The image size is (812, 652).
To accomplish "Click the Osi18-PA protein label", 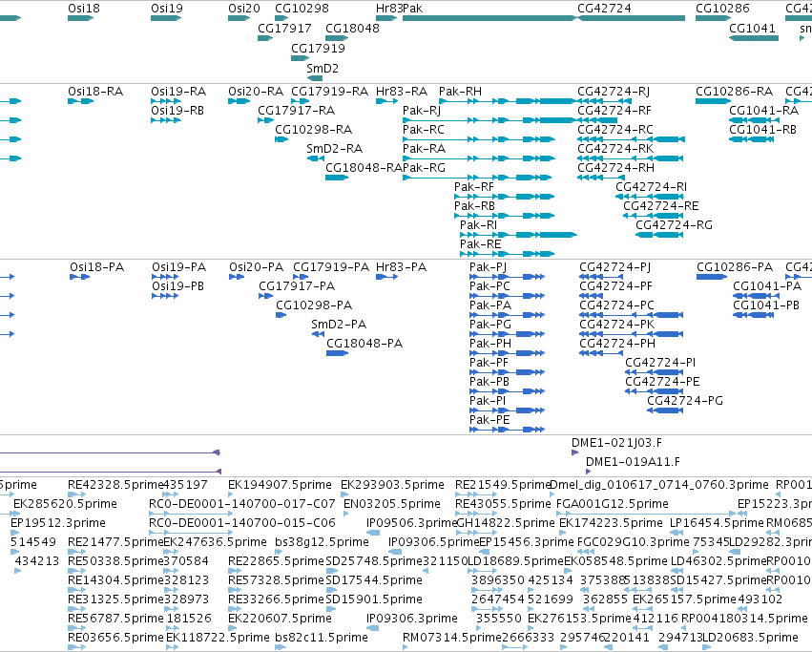I will 96,267.
